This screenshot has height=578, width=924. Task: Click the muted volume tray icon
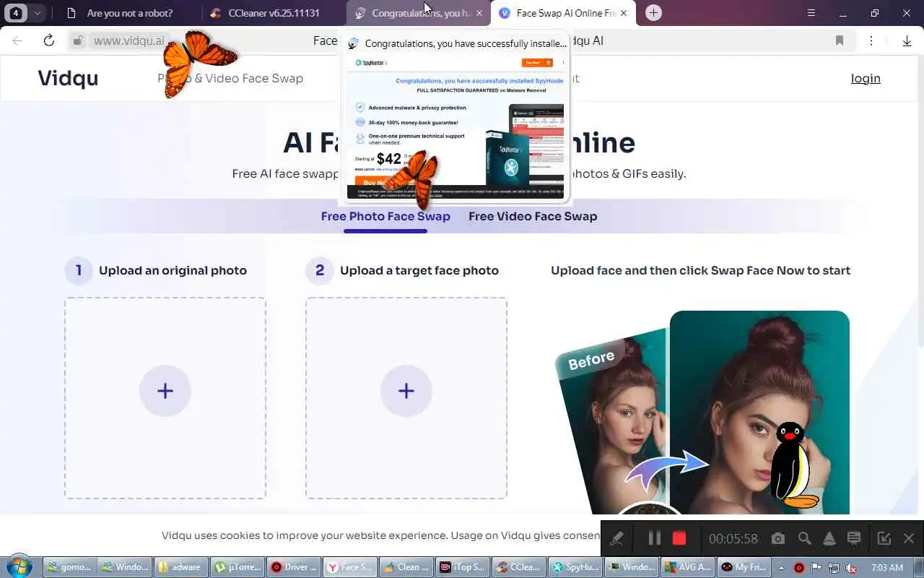850,567
